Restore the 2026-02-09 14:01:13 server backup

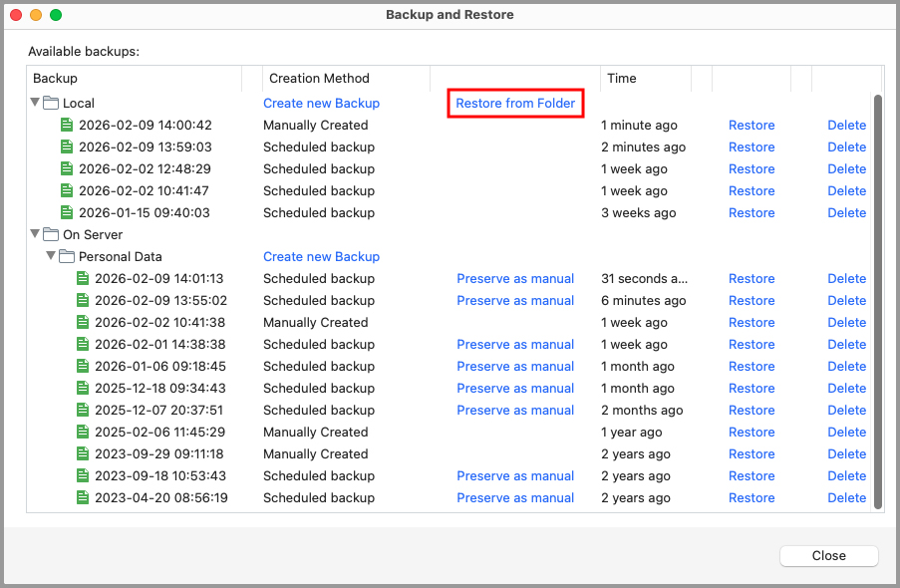pos(751,278)
